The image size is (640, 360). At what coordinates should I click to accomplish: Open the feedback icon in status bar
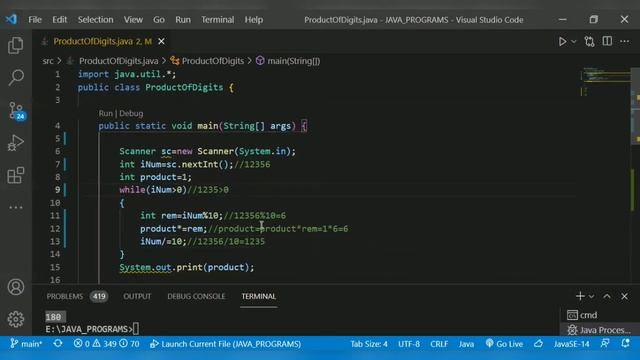[605, 344]
